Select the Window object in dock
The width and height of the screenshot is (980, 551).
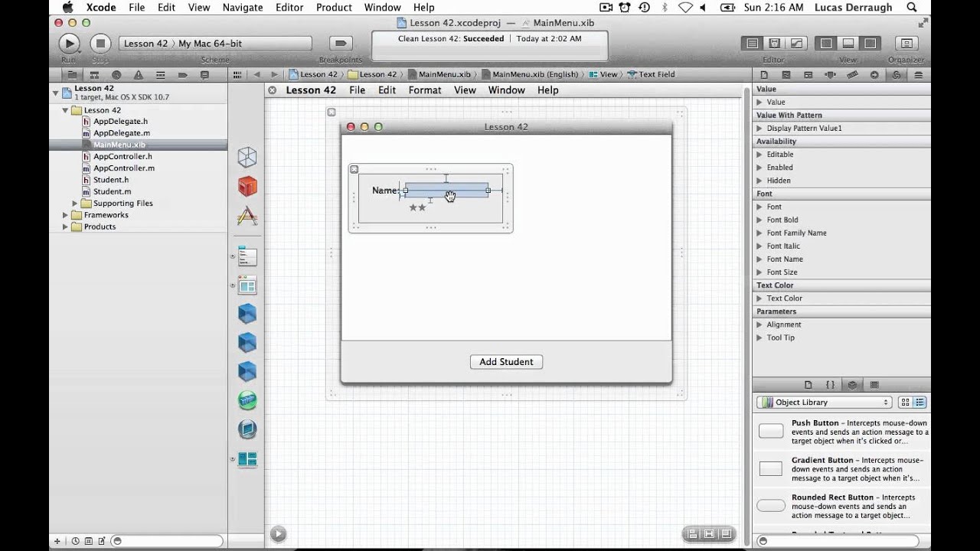click(247, 285)
